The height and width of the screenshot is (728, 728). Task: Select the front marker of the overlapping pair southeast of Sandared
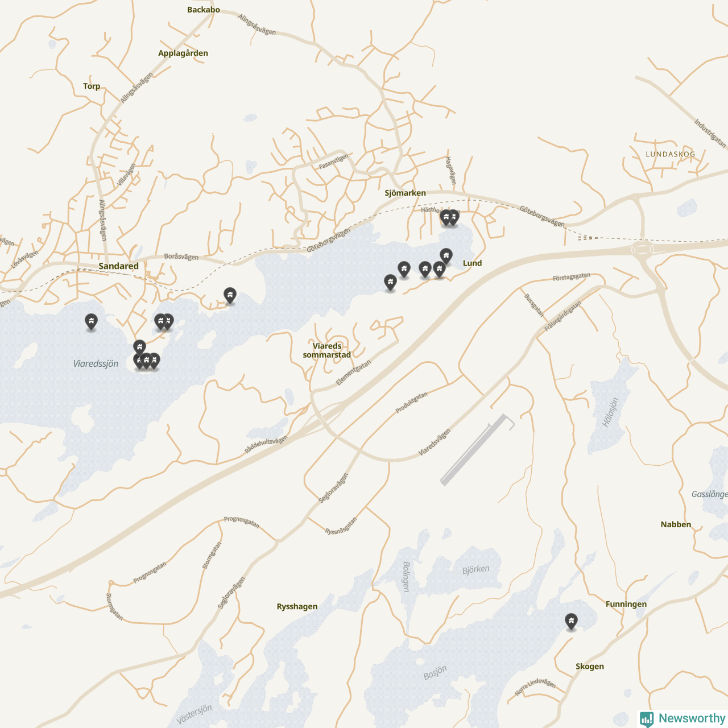(160, 322)
